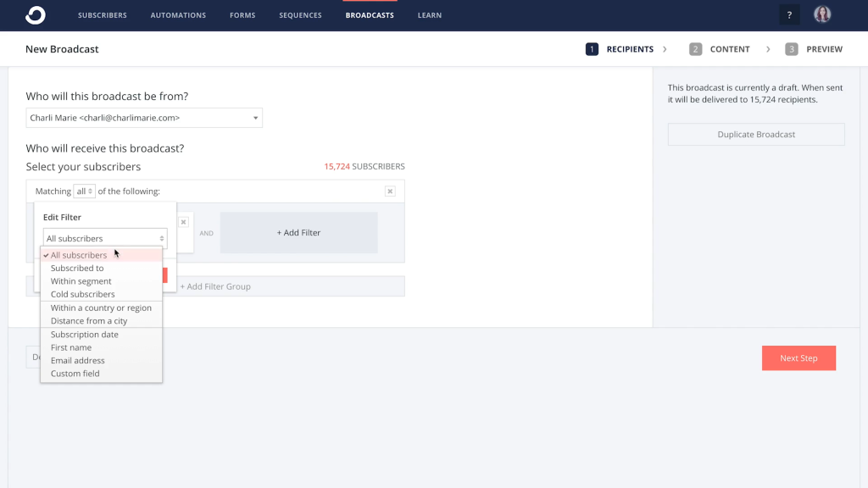Click the user profile avatar

click(822, 14)
